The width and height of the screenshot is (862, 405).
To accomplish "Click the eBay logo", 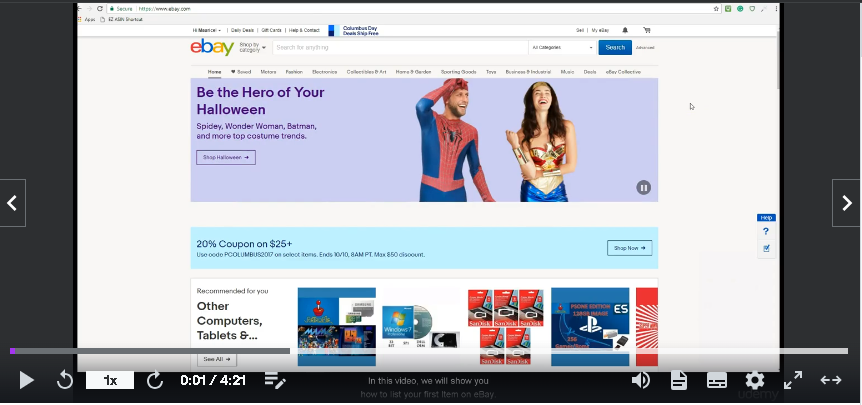I will click(x=212, y=47).
